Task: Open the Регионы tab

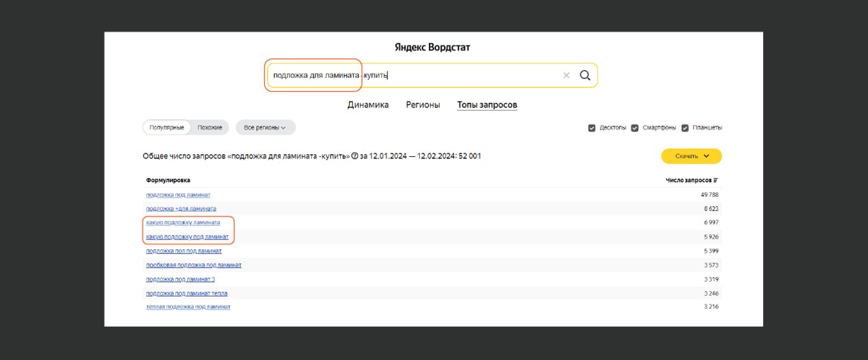Action: 422,105
